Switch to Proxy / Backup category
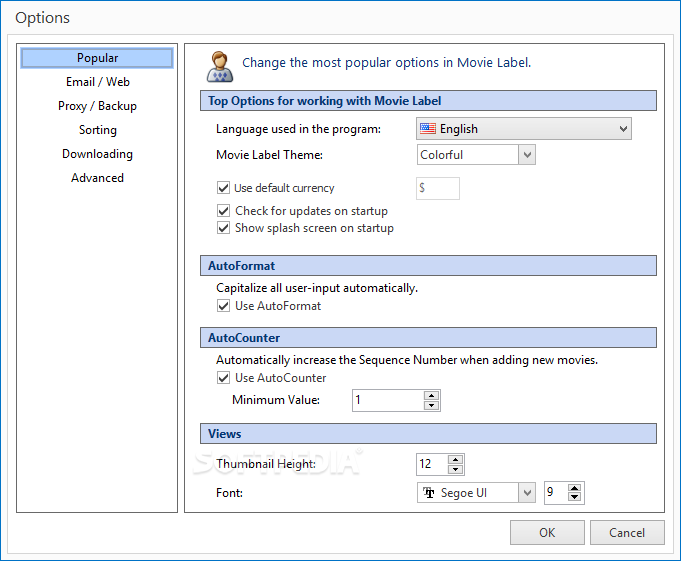The height and width of the screenshot is (561, 681). [97, 106]
